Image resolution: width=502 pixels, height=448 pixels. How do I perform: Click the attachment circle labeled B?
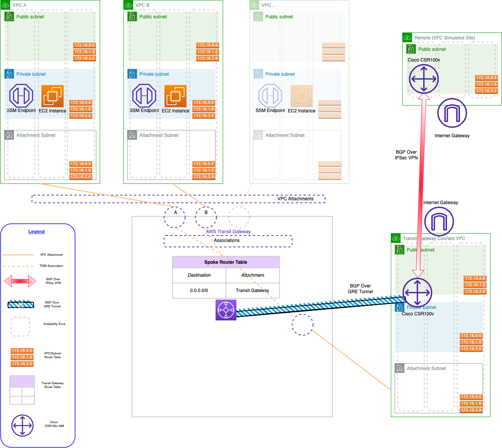206,217
